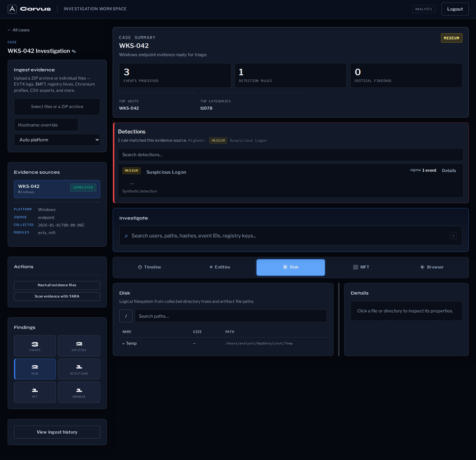Go back to All cases

[x=19, y=30]
